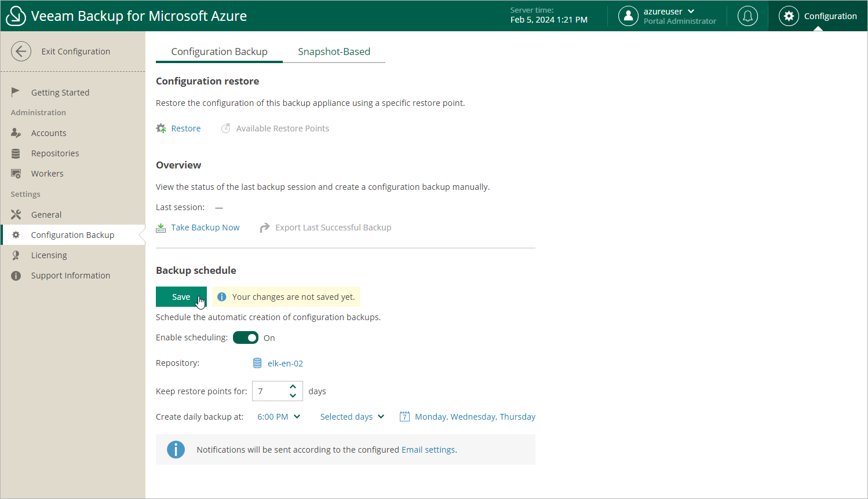The width and height of the screenshot is (868, 499).
Task: Click Export Last Successful Backup text
Action: coord(333,228)
